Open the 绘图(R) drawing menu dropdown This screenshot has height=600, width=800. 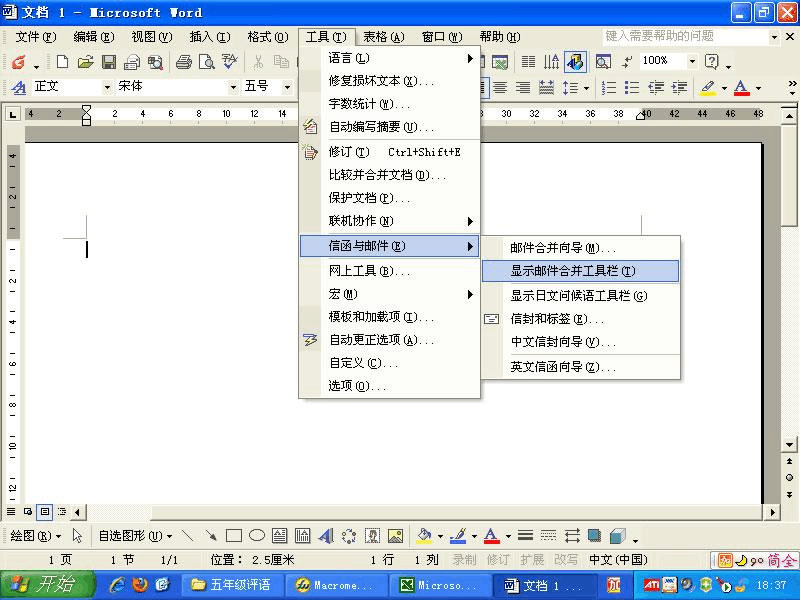(35, 535)
